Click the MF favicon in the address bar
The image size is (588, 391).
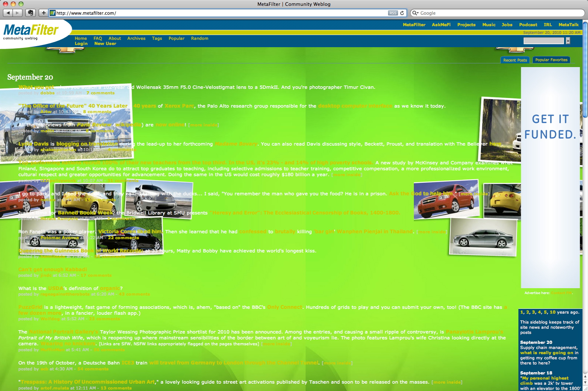53,13
